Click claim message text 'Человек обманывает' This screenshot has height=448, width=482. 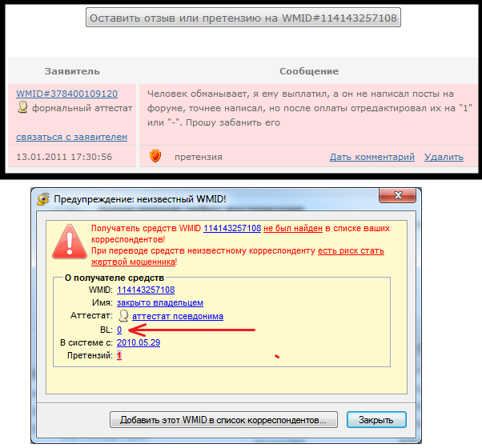pos(198,94)
